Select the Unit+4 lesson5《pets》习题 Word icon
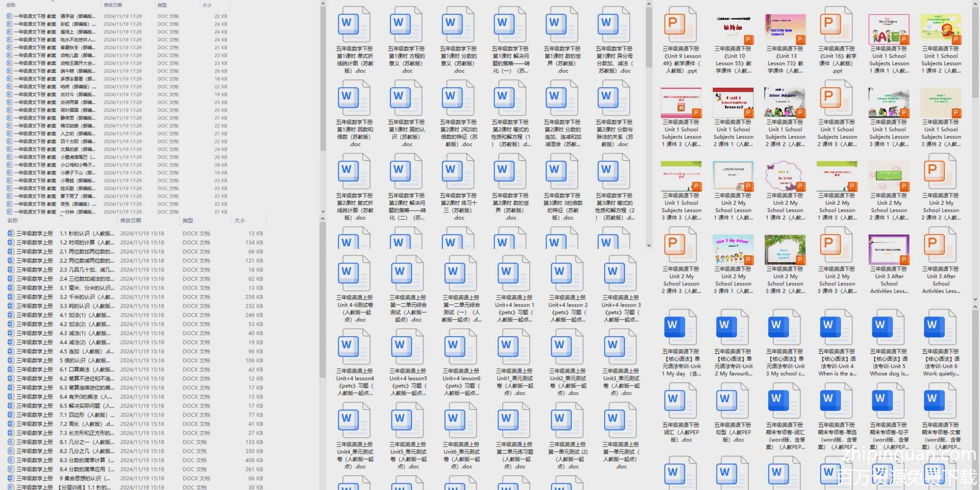 tap(408, 347)
